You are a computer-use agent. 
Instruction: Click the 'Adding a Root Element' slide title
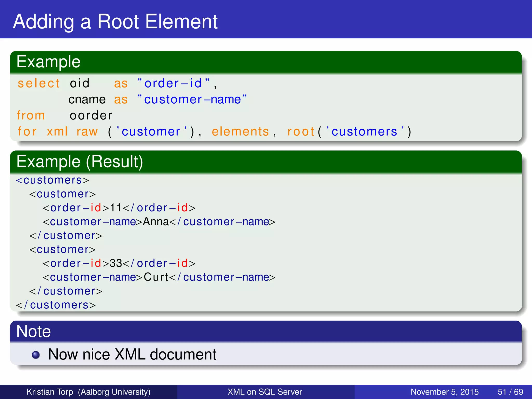(115, 21)
